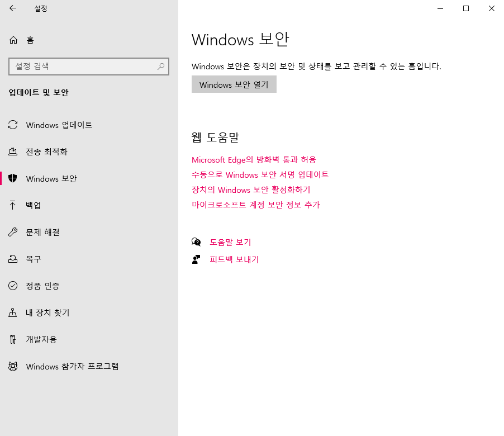Viewport: 504px width, 436px height.
Task: Open 마이크로소프트 계정 보안 정보 추가 link
Action: pos(256,205)
